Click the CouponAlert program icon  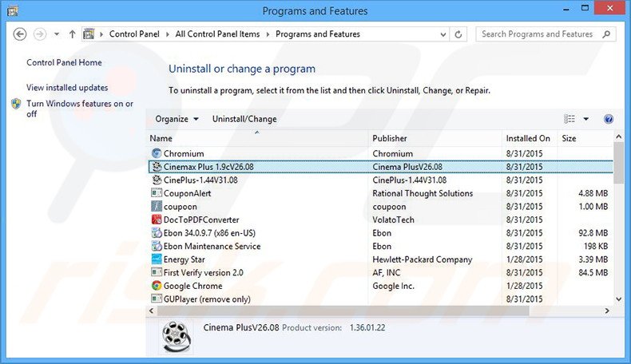pyautogui.click(x=157, y=193)
